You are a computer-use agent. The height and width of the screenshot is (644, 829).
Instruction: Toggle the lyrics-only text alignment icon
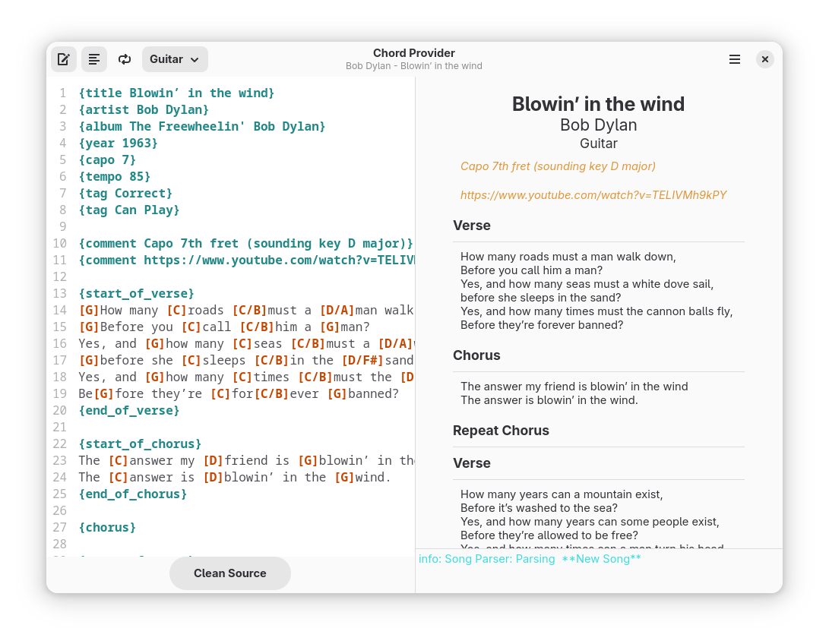point(94,59)
